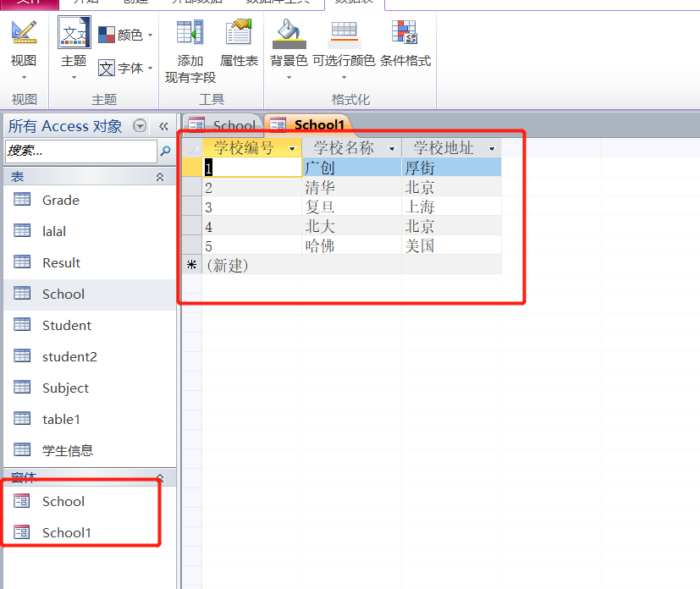This screenshot has width=700, height=589.
Task: Open the 属性表 property sheet icon
Action: (x=239, y=33)
